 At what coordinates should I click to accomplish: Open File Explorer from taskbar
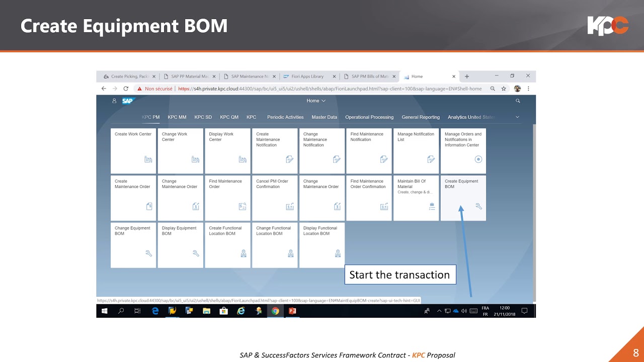(207, 311)
